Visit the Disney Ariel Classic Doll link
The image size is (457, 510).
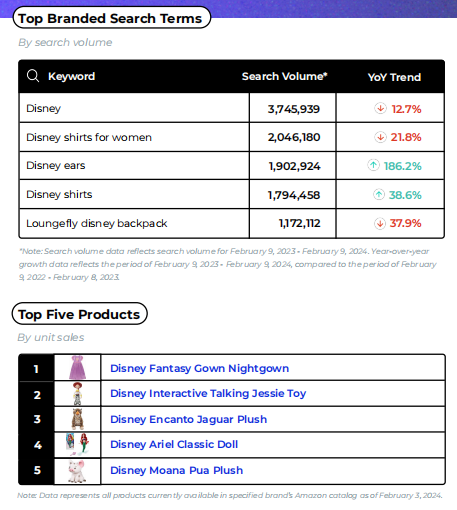(174, 444)
